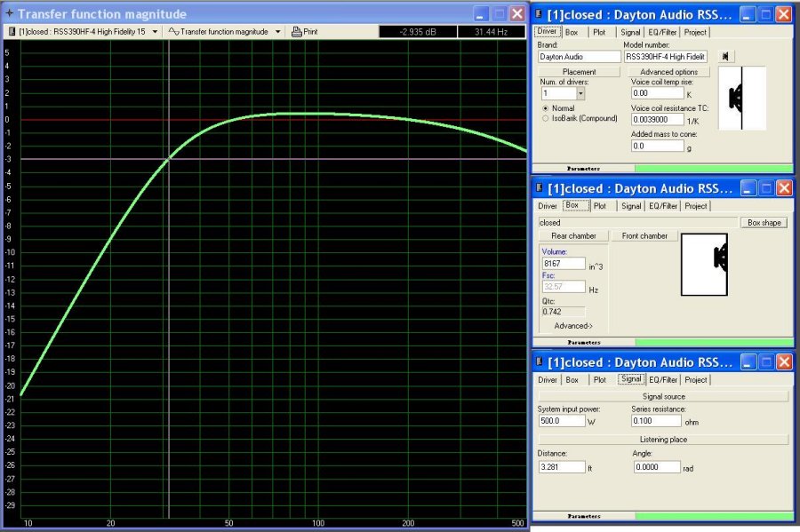This screenshot has height=532, width=800.
Task: Open EQ/Filter tab in top window
Action: (x=662, y=32)
